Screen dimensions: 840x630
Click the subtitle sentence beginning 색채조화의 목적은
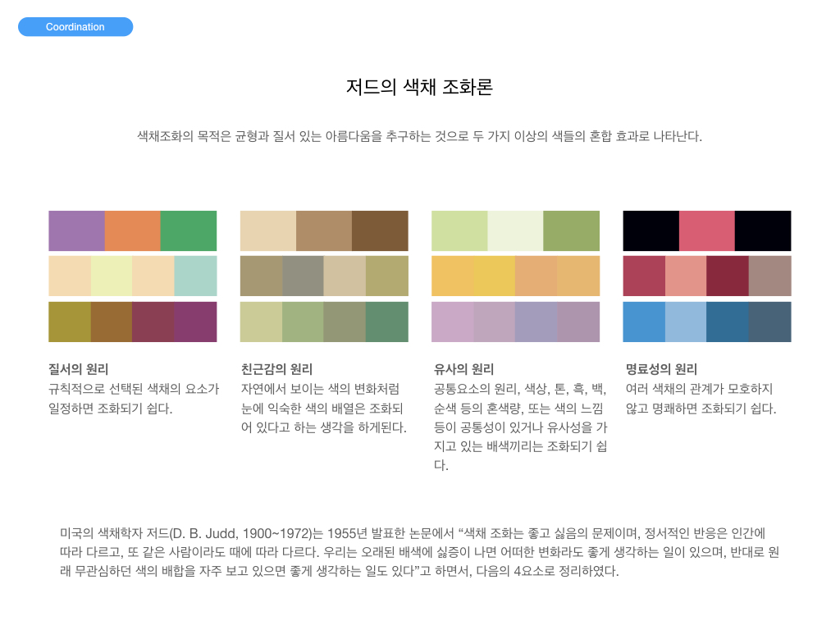419,136
